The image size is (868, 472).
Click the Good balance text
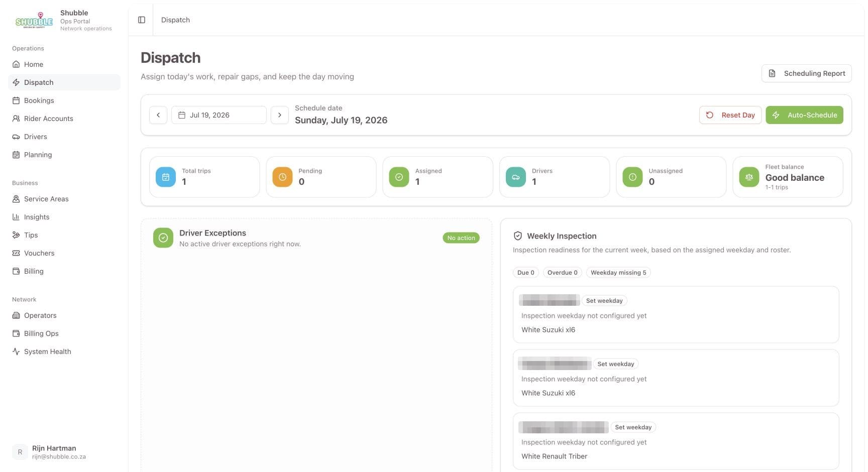(x=795, y=178)
